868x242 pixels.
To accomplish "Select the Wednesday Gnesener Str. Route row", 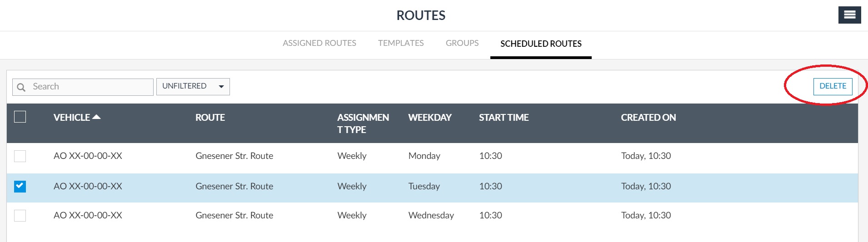I will point(234,216).
